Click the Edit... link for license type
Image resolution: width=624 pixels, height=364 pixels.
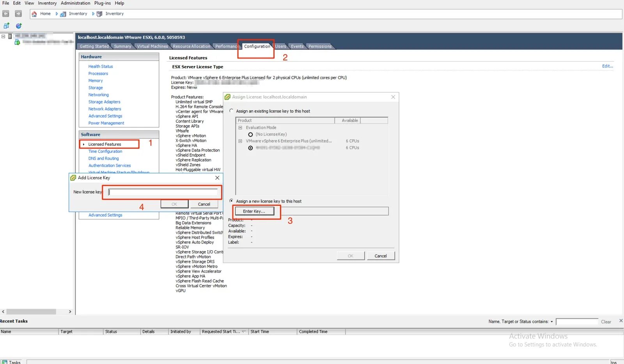click(607, 66)
